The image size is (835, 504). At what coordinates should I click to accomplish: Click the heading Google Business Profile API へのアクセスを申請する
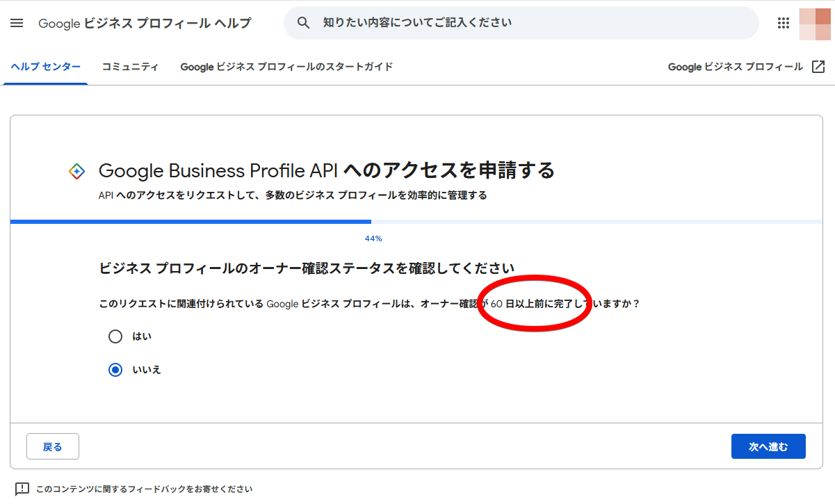pyautogui.click(x=327, y=170)
